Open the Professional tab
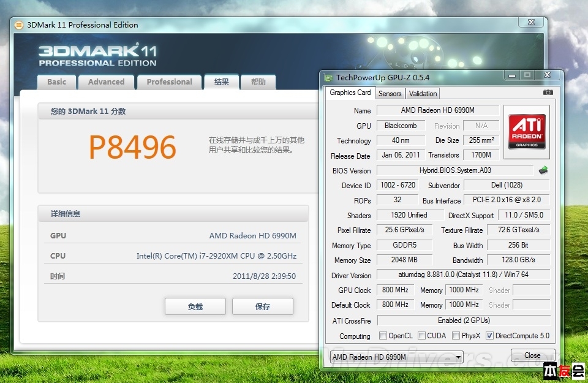This screenshot has width=588, height=383. coord(169,82)
